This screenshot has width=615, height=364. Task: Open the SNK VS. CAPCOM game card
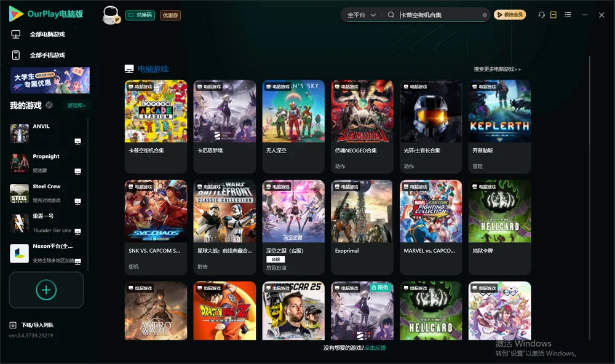tap(156, 227)
